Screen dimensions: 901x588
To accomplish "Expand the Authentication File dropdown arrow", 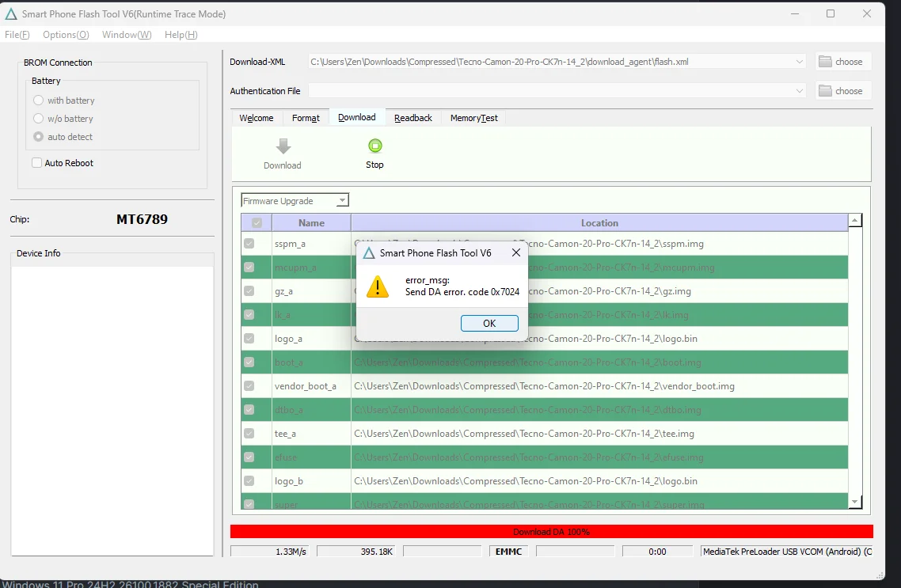I will (800, 91).
